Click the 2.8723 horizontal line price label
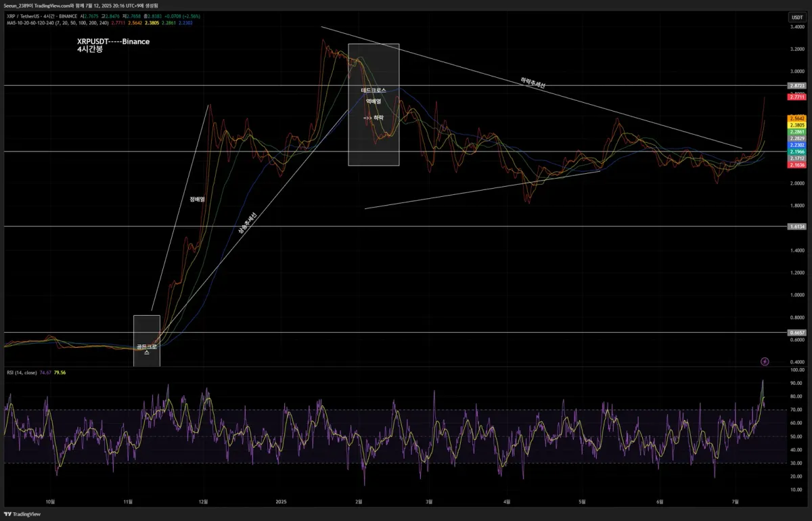Image resolution: width=812 pixels, height=521 pixels. [x=796, y=86]
